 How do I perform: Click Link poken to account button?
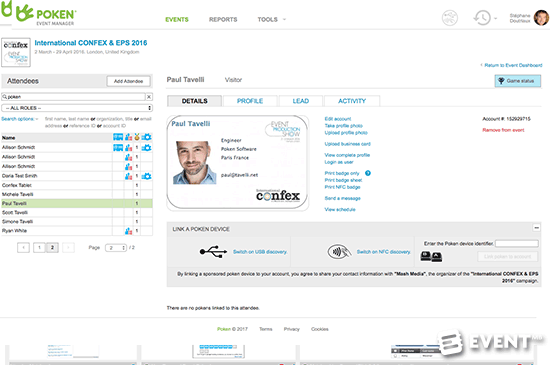click(508, 257)
